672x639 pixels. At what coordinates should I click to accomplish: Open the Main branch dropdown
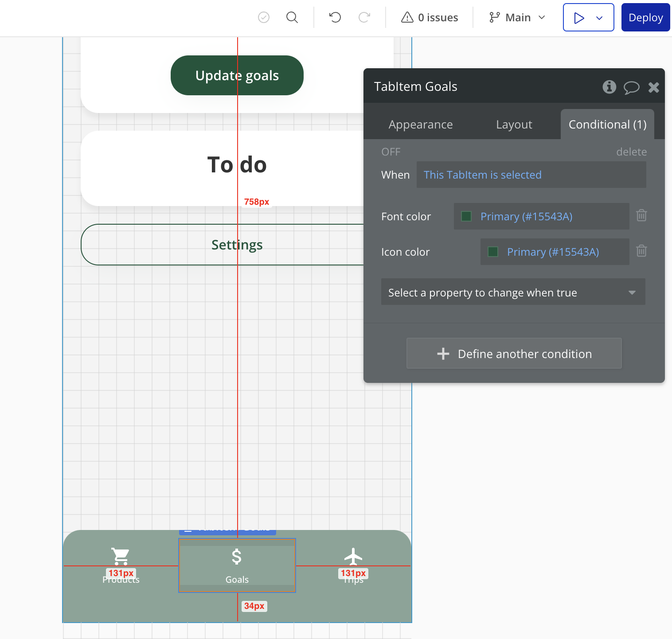point(517,17)
